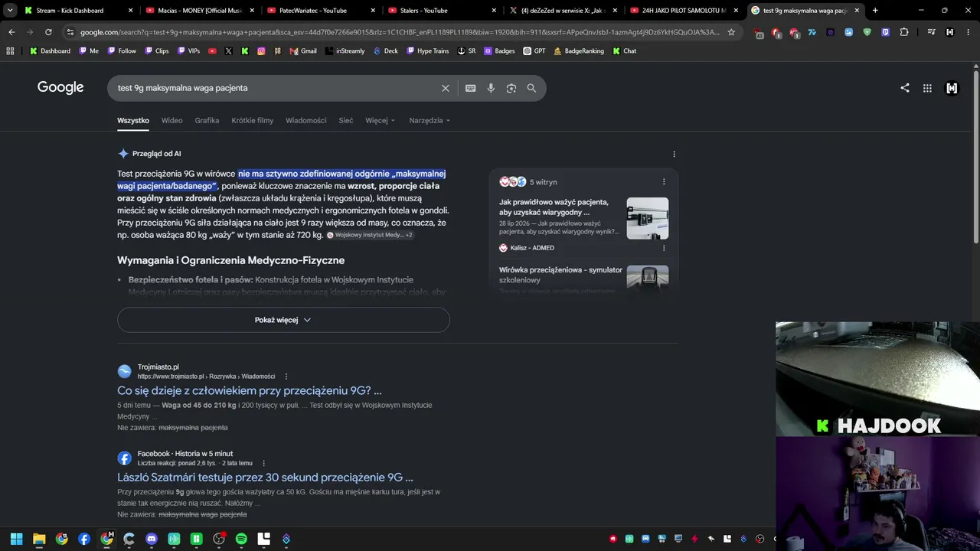Open Google Lens image search
This screenshot has height=551, width=980.
(511, 88)
